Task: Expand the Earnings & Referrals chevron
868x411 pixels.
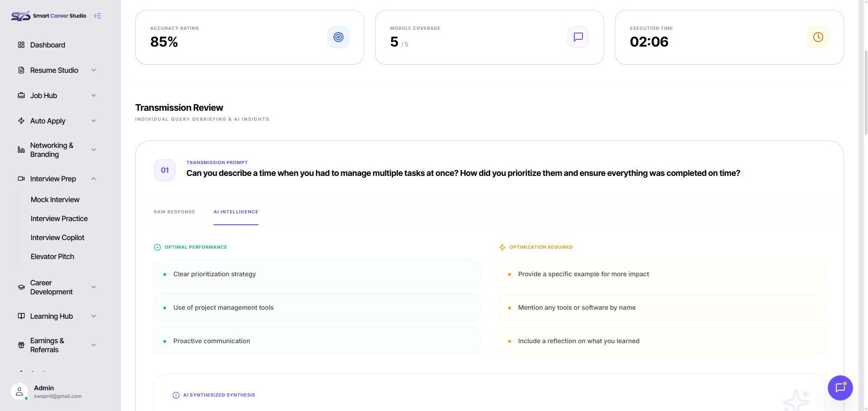Action: pyautogui.click(x=94, y=345)
